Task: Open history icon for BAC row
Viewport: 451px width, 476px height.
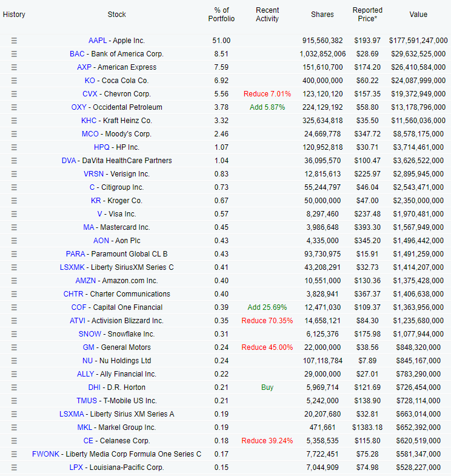Action: pos(14,54)
